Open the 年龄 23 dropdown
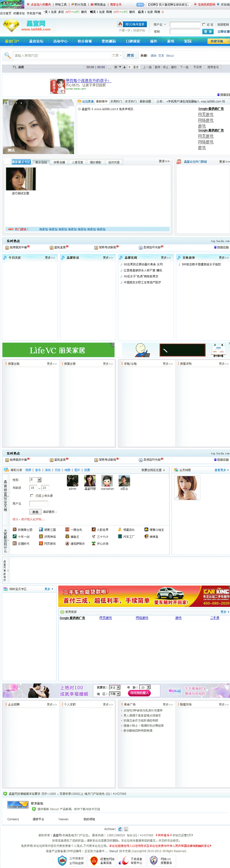230x868 pixels. [145, 687]
